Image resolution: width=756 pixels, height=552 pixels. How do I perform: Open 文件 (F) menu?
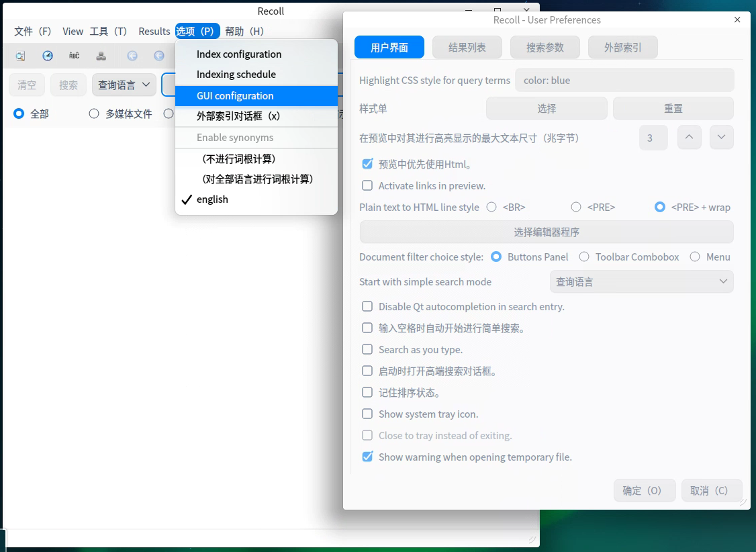[33, 32]
